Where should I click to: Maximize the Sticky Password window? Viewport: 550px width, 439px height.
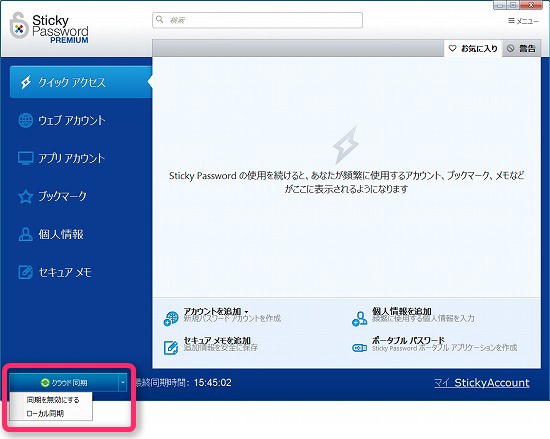[512, 5]
